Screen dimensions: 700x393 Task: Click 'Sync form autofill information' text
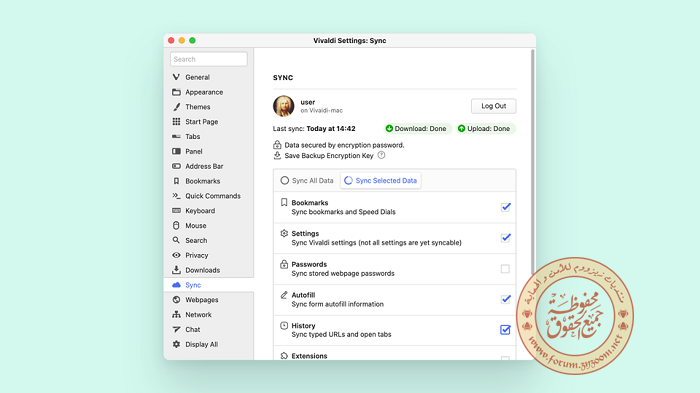pyautogui.click(x=338, y=304)
